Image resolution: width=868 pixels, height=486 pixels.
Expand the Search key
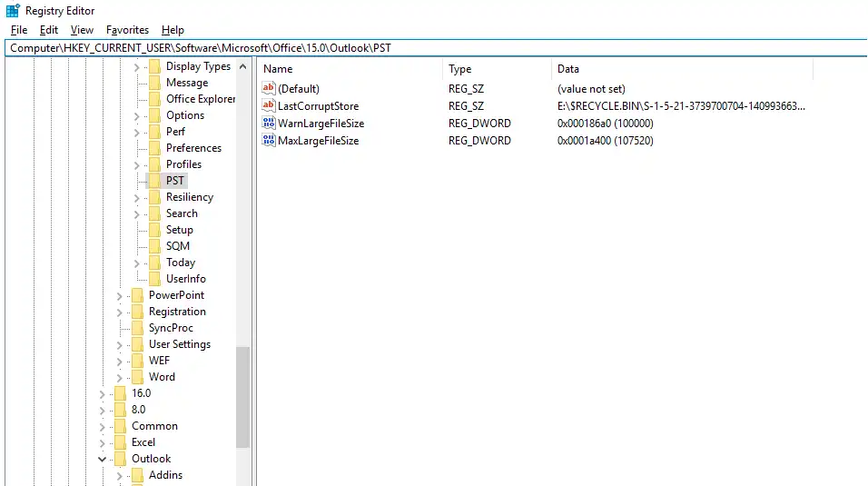pos(137,213)
